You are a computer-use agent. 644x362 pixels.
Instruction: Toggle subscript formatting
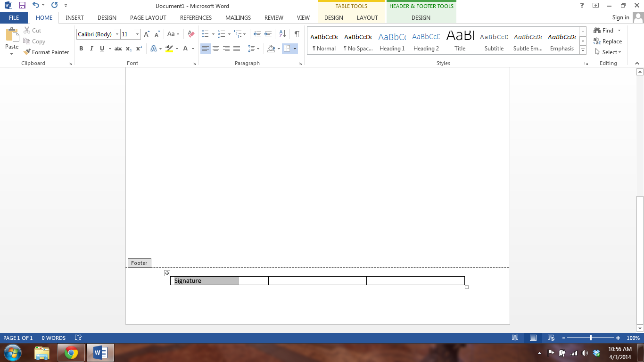click(129, 49)
